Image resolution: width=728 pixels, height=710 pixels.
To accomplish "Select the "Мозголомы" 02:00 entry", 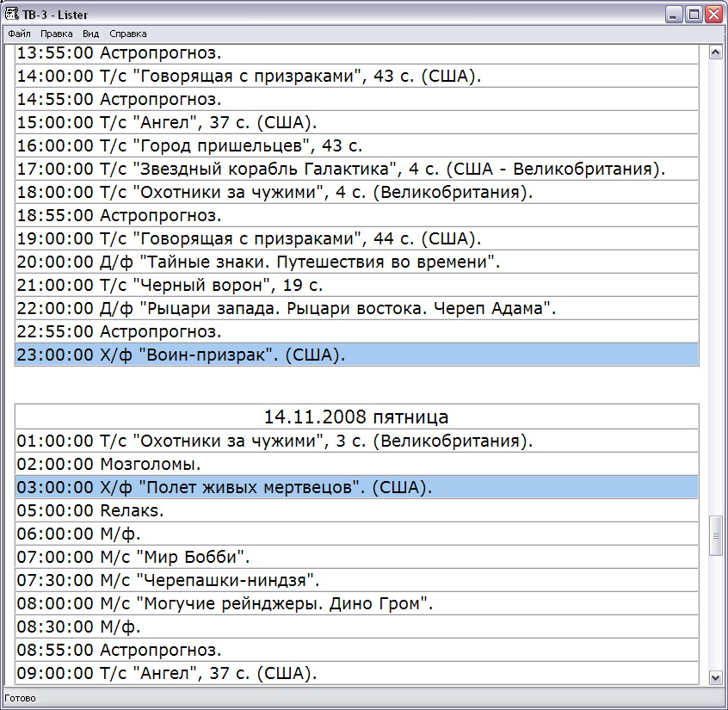I will pyautogui.click(x=108, y=465).
